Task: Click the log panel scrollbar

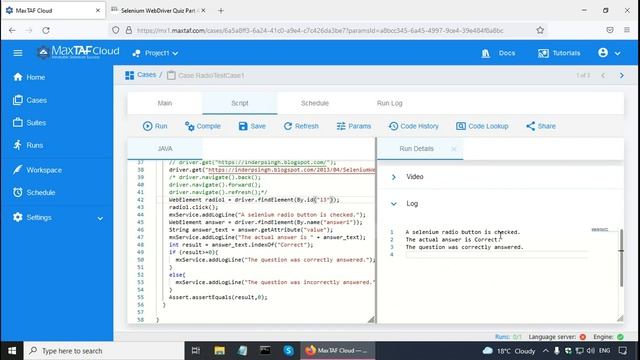Action: (x=621, y=257)
